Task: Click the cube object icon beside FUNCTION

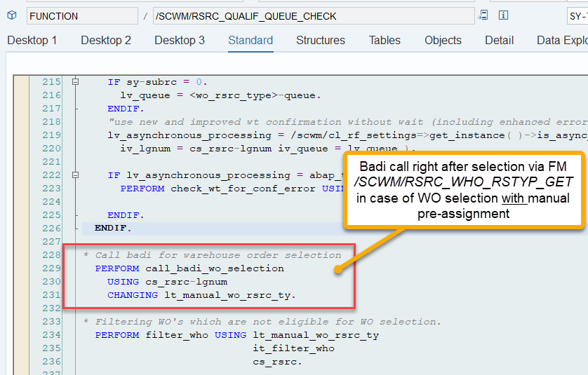Action: pyautogui.click(x=12, y=15)
